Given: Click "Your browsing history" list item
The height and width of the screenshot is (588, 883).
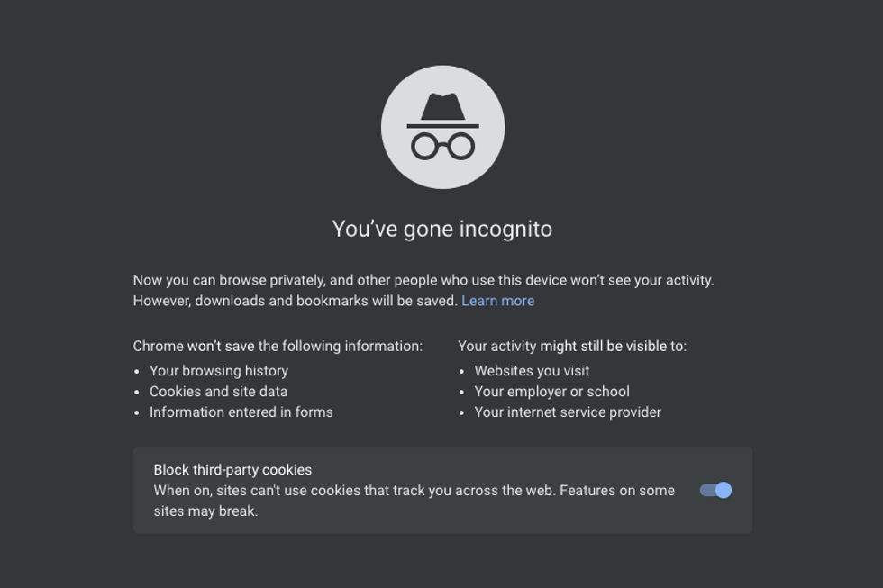Looking at the screenshot, I should click(219, 371).
